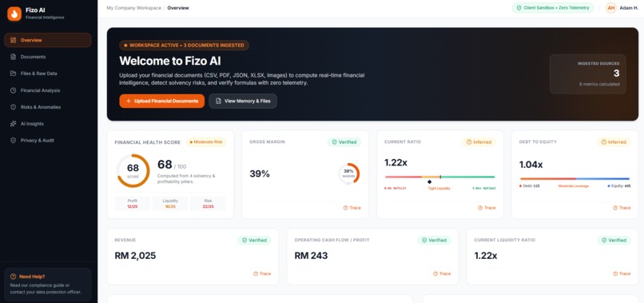This screenshot has width=644, height=303.
Task: Click the 39% margin ring gauge
Action: (348, 173)
